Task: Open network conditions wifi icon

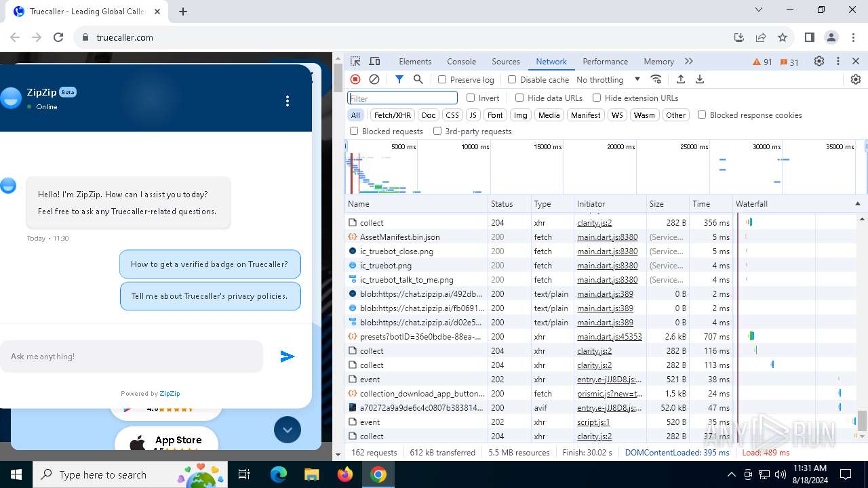Action: (x=656, y=79)
